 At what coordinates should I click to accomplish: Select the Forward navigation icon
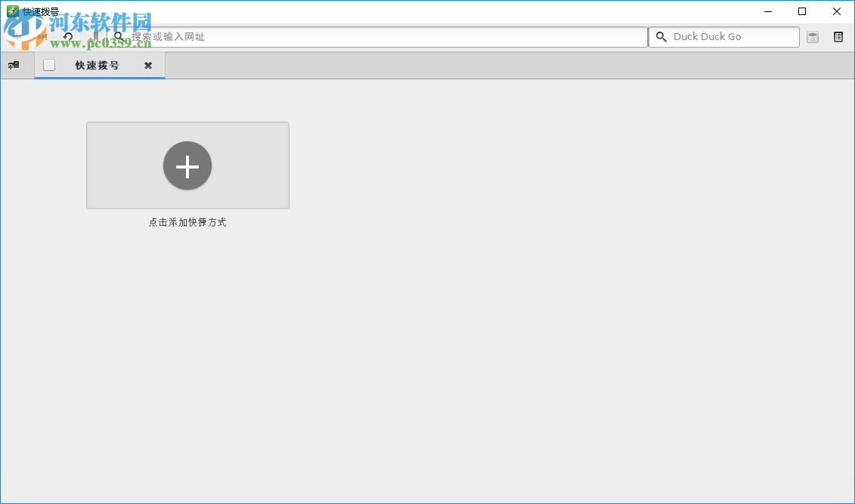tap(41, 36)
